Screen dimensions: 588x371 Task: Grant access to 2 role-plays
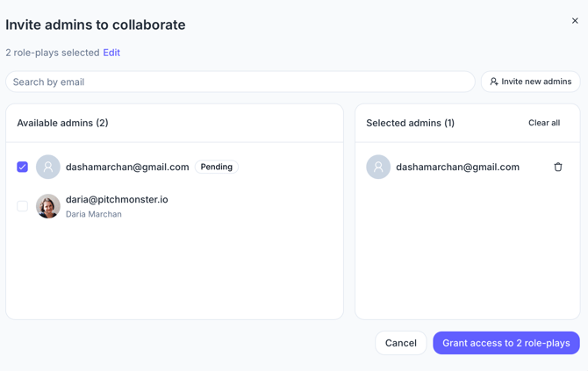(506, 343)
